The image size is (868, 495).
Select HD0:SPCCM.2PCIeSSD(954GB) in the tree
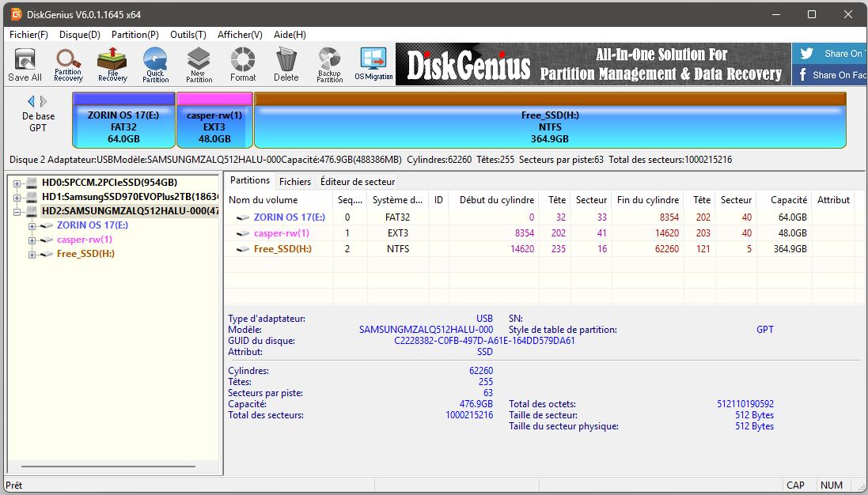pos(110,183)
